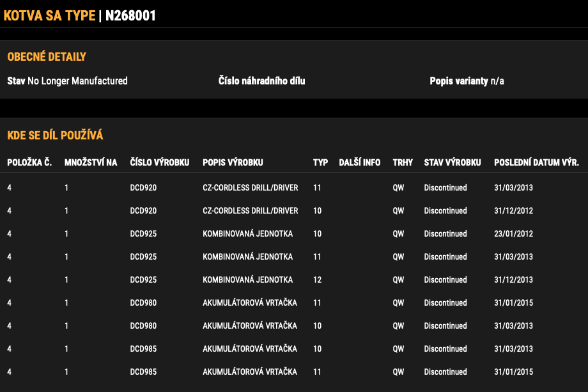Open DCD925 product number in type 11 row
This screenshot has width=588, height=392.
[143, 256]
